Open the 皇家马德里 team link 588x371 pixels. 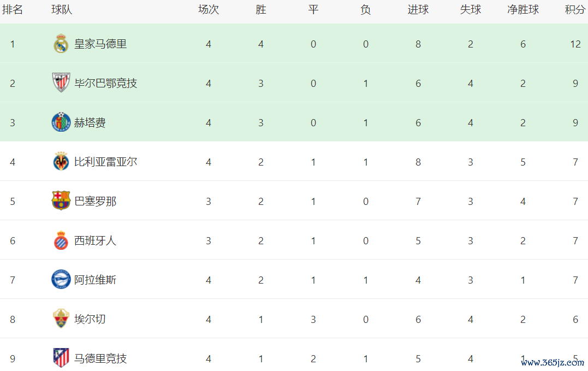pos(100,44)
